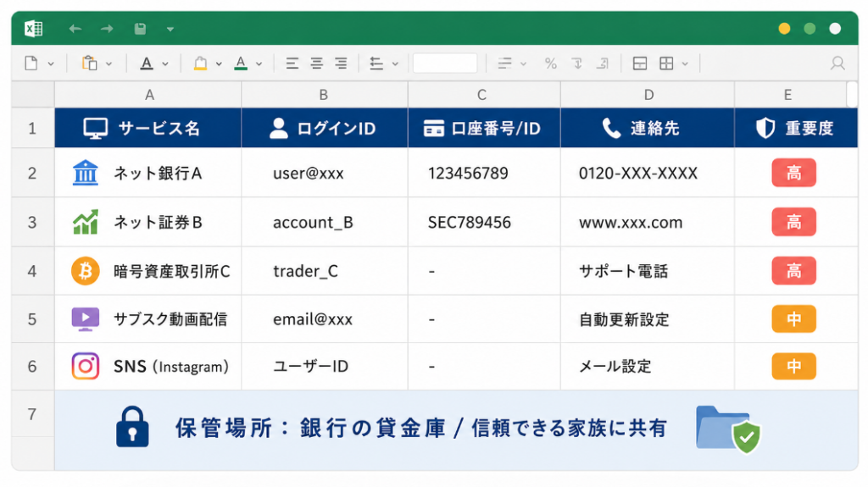Image resolution: width=868 pixels, height=487 pixels.
Task: Align text center
Action: (317, 64)
